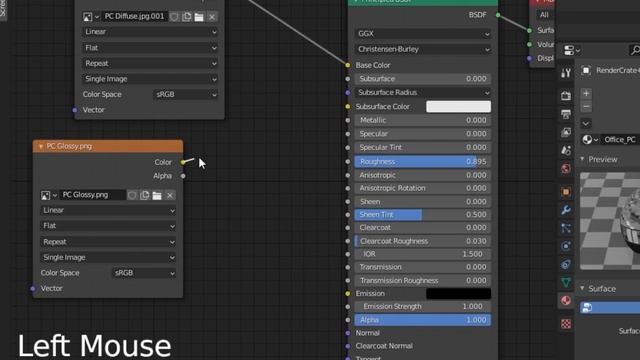Duplicate image in PC Glossy.png node
This screenshot has height=360, width=640.
(144, 195)
